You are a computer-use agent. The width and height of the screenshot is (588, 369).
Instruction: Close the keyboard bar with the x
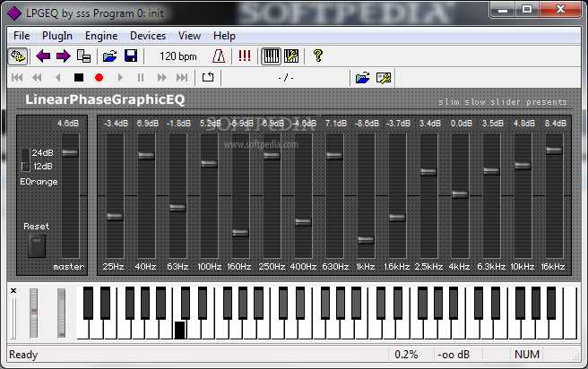point(13,291)
